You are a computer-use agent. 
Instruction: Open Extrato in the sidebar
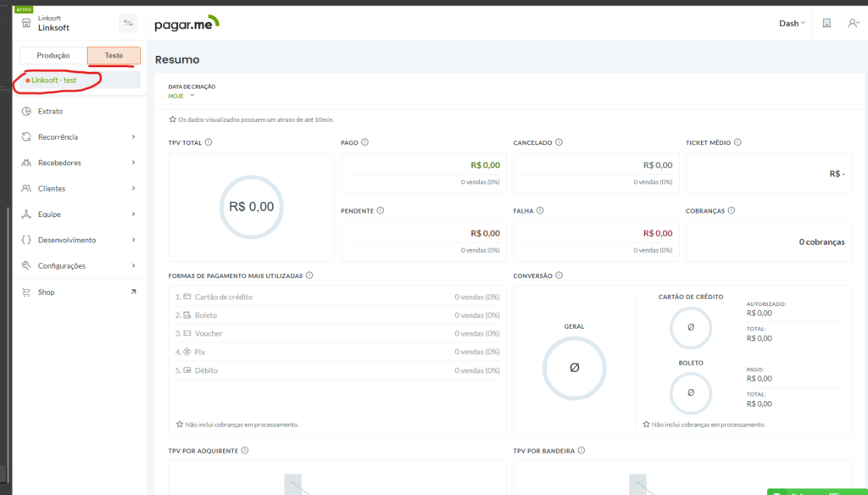[50, 111]
